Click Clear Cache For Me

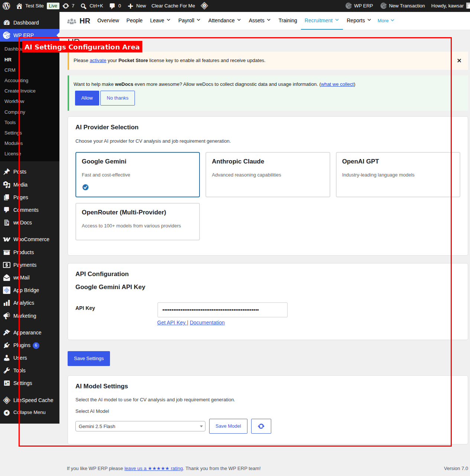[x=173, y=6]
